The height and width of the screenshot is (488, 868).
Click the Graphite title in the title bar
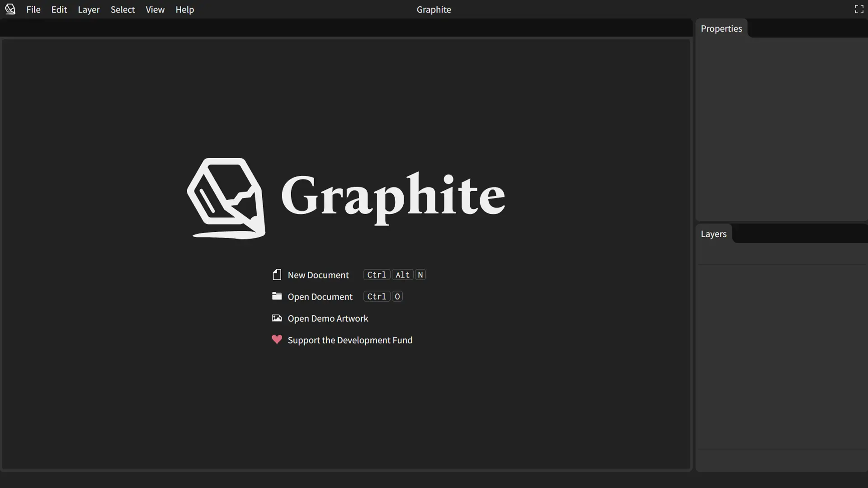pos(434,9)
